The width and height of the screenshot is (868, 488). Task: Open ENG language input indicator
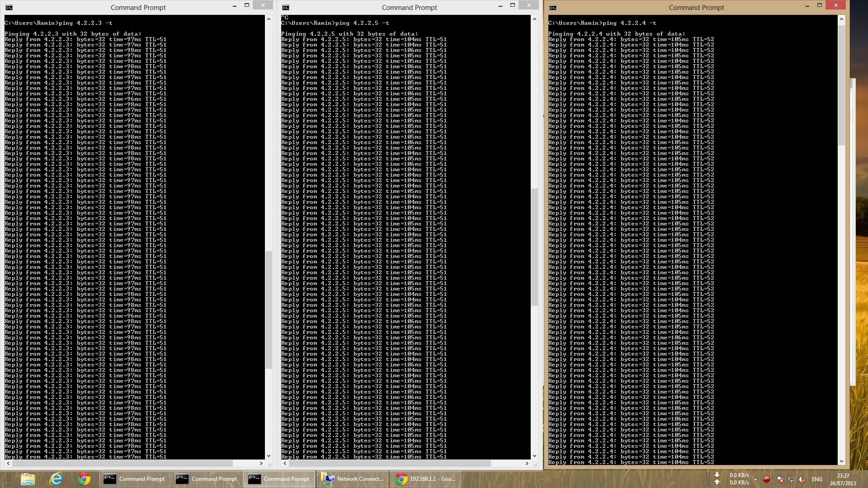click(x=817, y=479)
